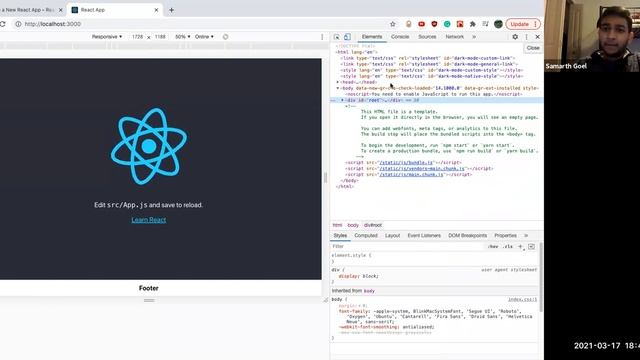The image size is (640, 360).
Task: Add a new style rule with the plus icon
Action: [x=520, y=247]
